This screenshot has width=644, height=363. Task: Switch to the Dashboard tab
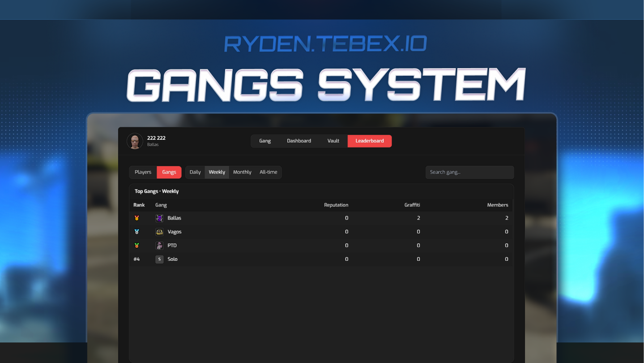[x=299, y=141]
